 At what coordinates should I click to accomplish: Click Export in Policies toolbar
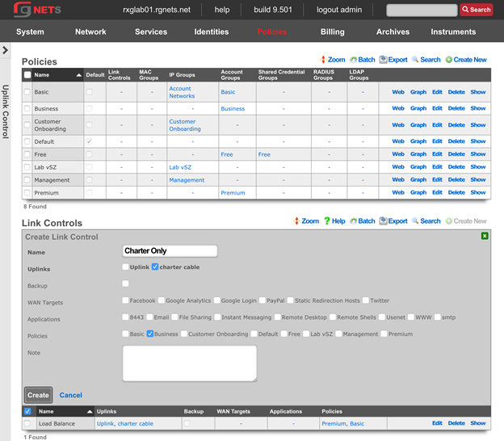(x=393, y=60)
